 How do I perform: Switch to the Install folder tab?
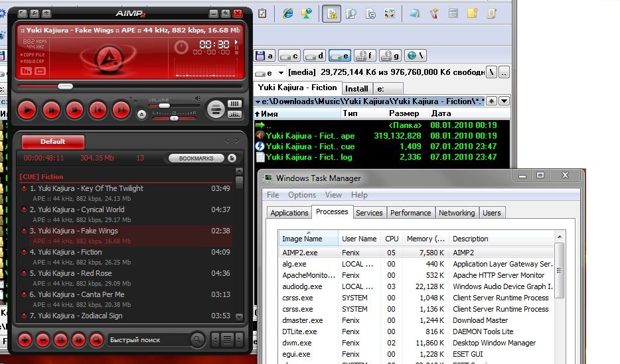356,88
